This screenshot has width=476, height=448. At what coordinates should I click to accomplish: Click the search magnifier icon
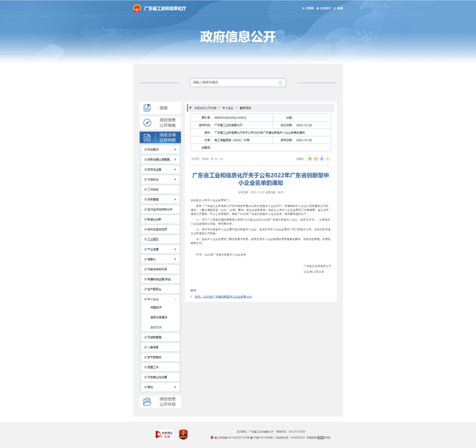[280, 83]
